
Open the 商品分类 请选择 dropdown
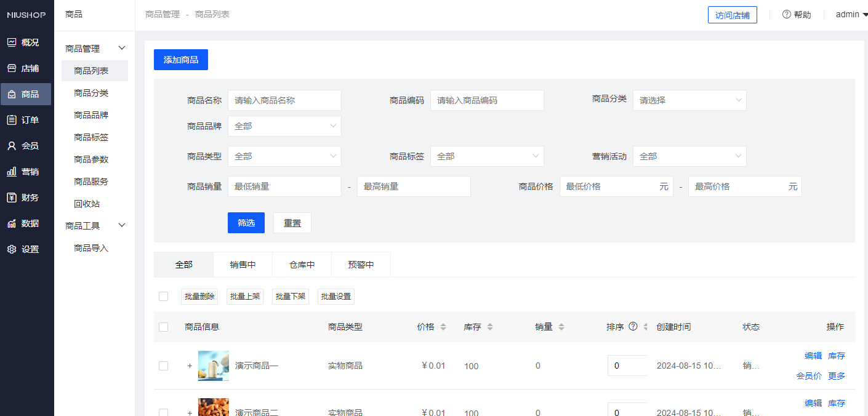coord(689,100)
